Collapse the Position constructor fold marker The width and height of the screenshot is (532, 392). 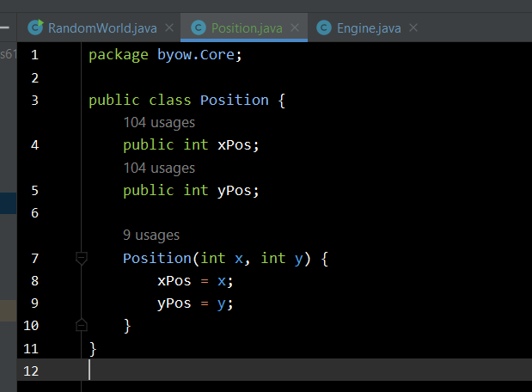coord(82,258)
